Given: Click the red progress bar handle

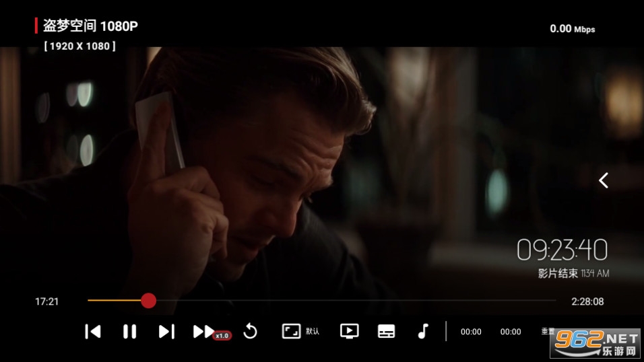Looking at the screenshot, I should pos(148,301).
